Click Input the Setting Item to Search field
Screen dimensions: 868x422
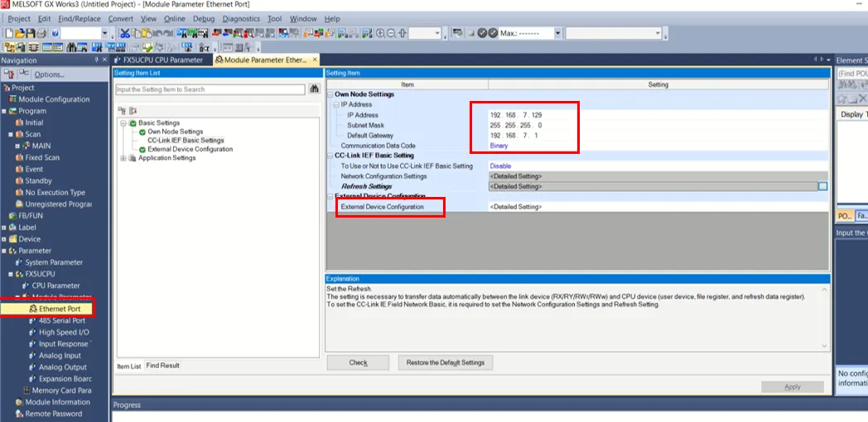210,89
